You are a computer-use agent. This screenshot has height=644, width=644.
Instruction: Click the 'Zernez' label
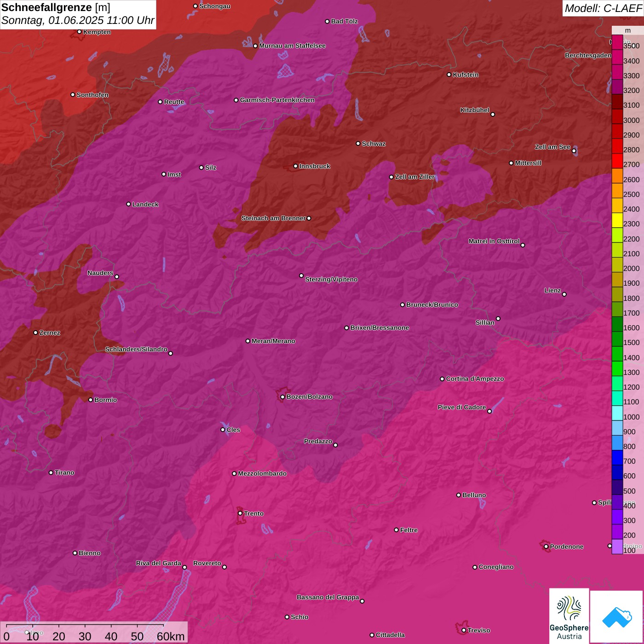click(x=50, y=333)
